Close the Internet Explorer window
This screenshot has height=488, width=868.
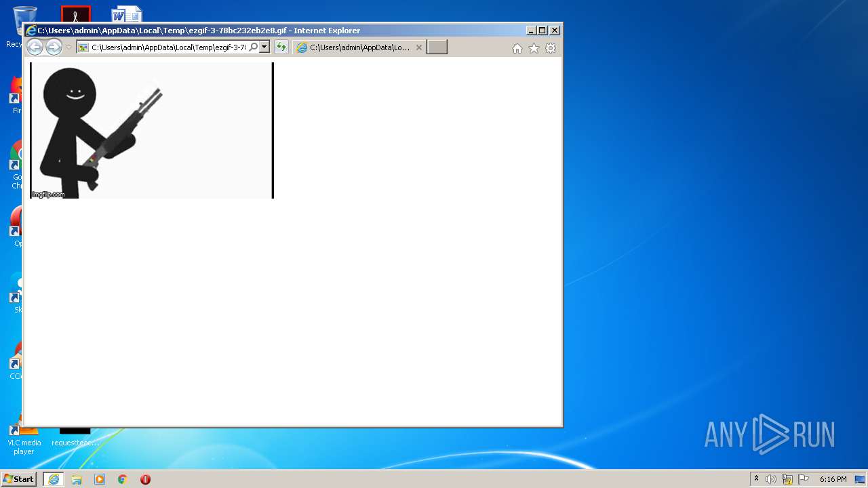click(555, 30)
